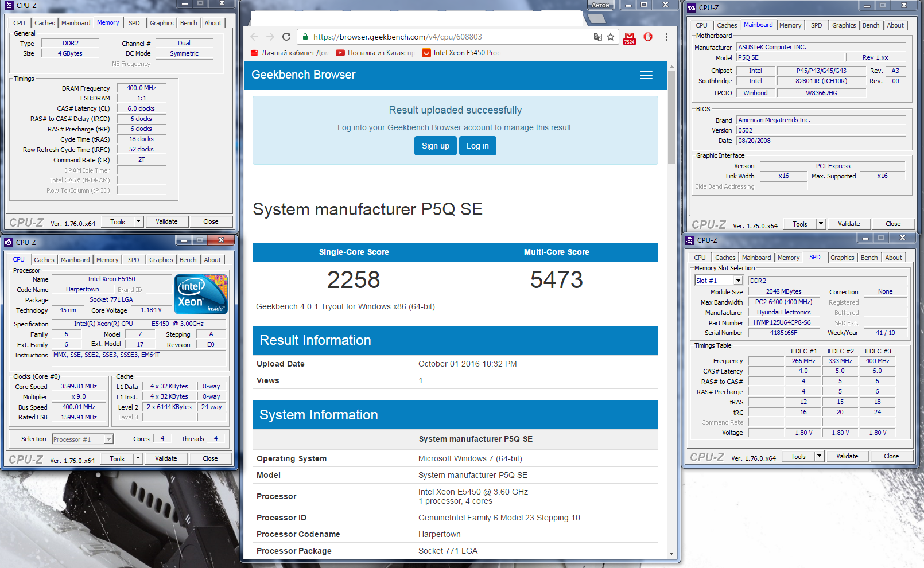Click DRAM Frequency value 400.0 MHz

(141, 88)
